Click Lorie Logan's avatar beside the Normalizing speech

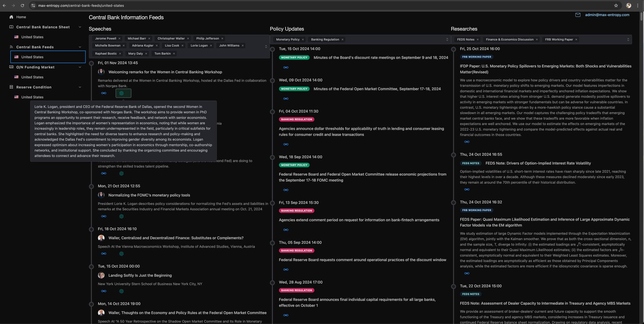coord(101,195)
